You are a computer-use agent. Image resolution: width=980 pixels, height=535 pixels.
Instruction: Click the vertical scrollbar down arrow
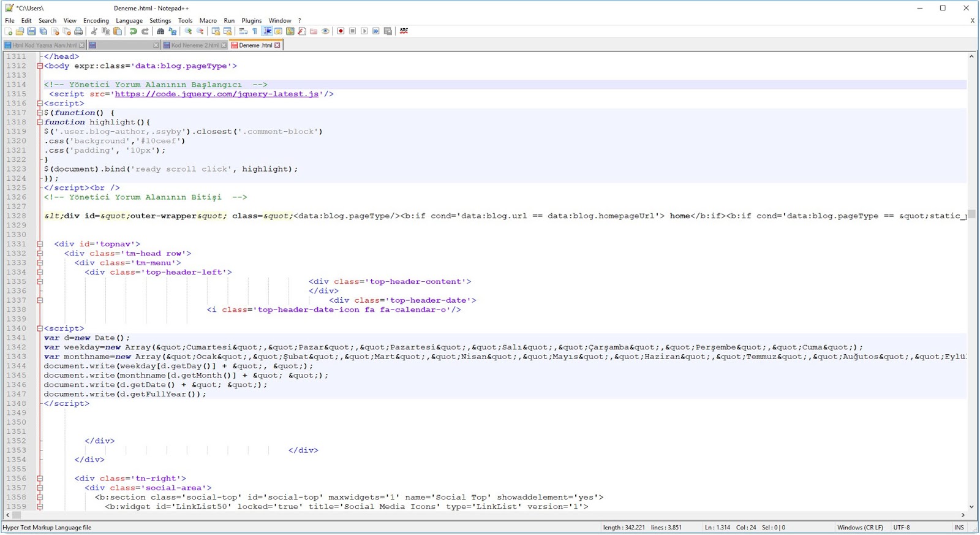tap(971, 507)
